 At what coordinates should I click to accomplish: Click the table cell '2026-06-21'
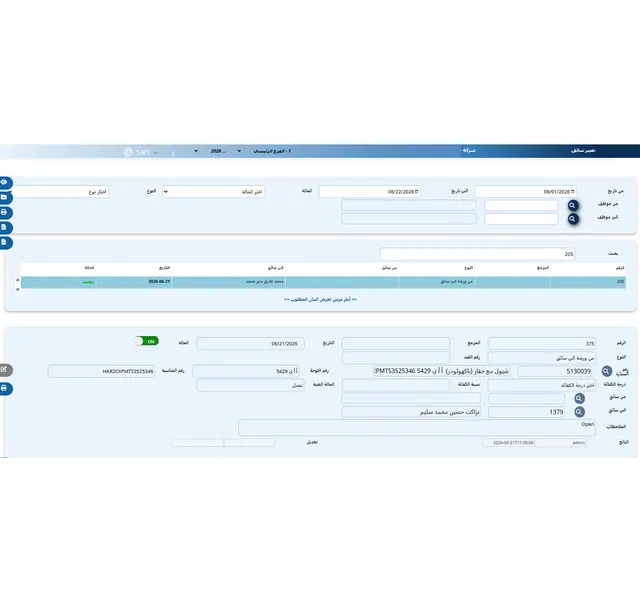pyautogui.click(x=135, y=282)
